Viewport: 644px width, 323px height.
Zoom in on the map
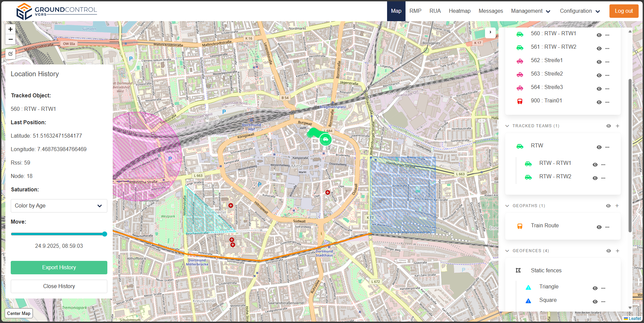(x=10, y=30)
